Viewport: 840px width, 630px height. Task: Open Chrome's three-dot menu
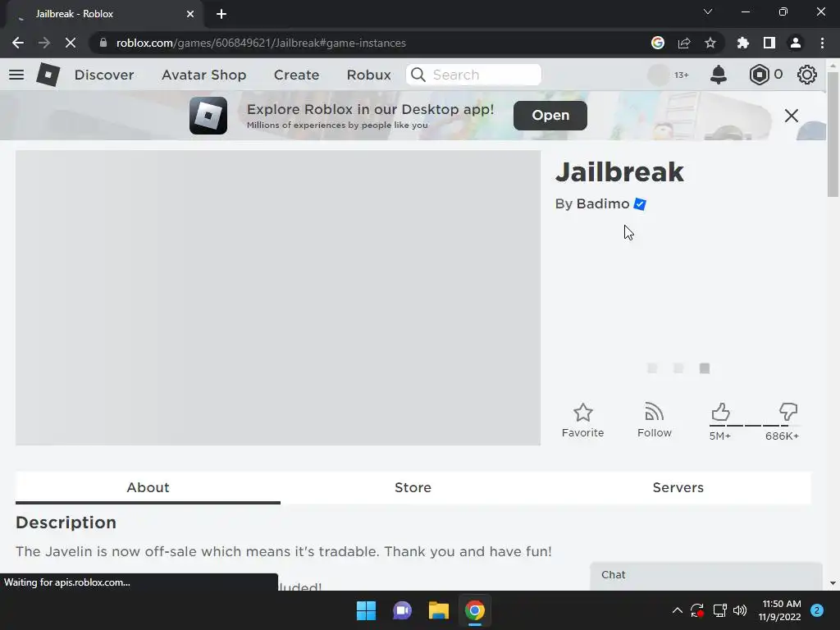[x=822, y=43]
